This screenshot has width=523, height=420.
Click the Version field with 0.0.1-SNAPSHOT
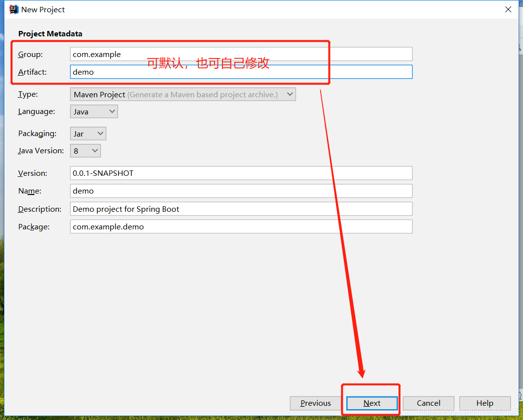tap(241, 173)
